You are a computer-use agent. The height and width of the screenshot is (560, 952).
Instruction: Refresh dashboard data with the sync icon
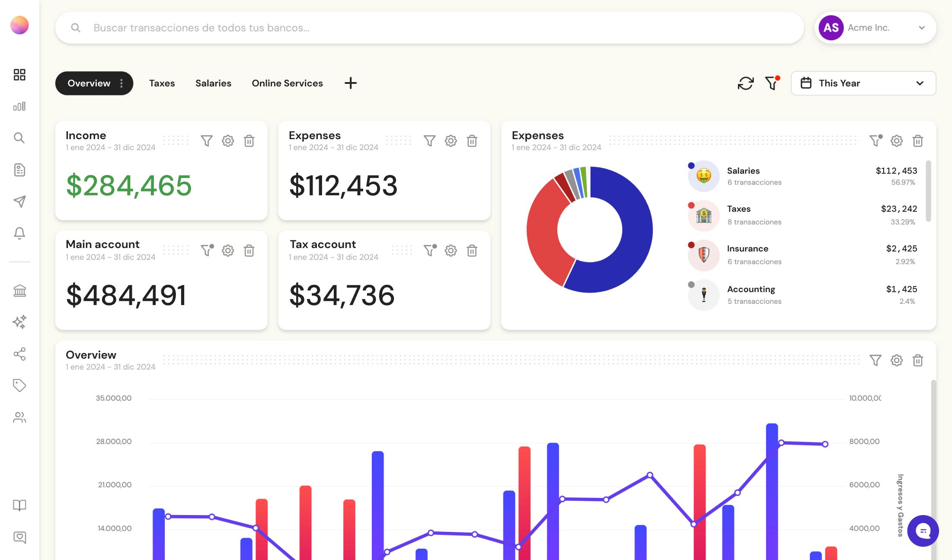tap(745, 83)
